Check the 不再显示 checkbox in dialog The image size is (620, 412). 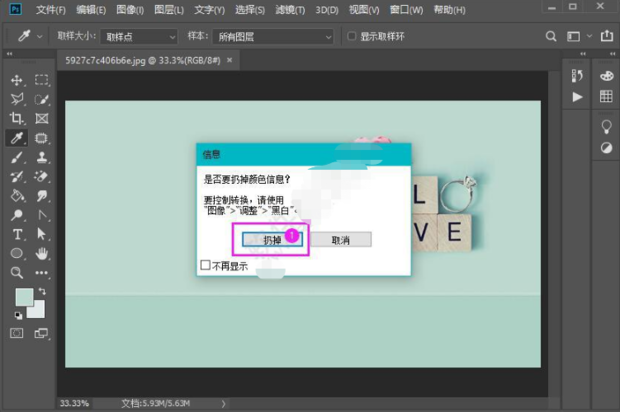(206, 265)
